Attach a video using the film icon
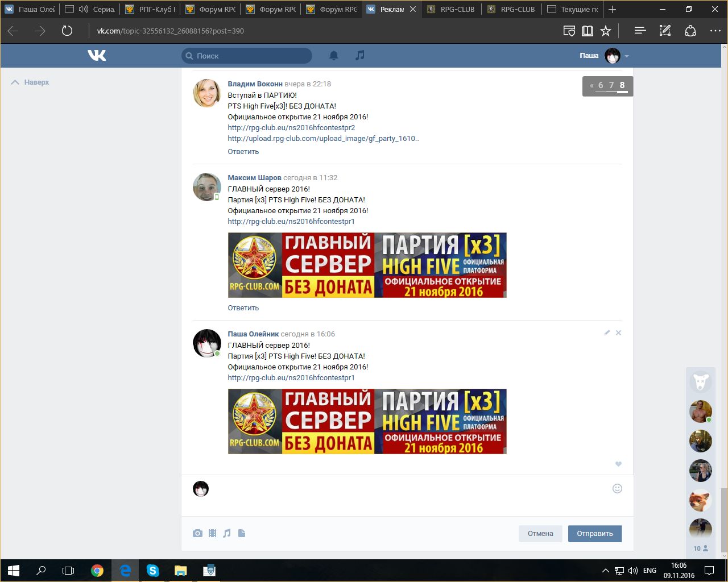This screenshot has width=728, height=582. (212, 533)
